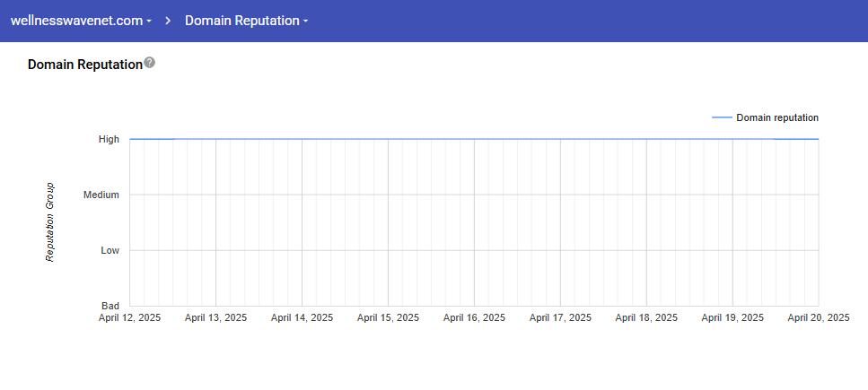Click the April 15, 2025 date label
This screenshot has height=390, width=868.
[388, 317]
